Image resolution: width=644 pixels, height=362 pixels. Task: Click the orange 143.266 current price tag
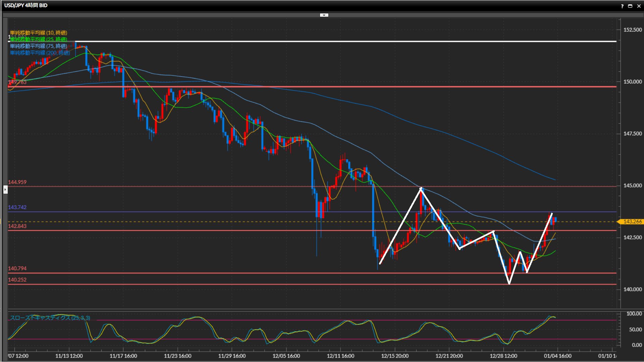coord(632,222)
